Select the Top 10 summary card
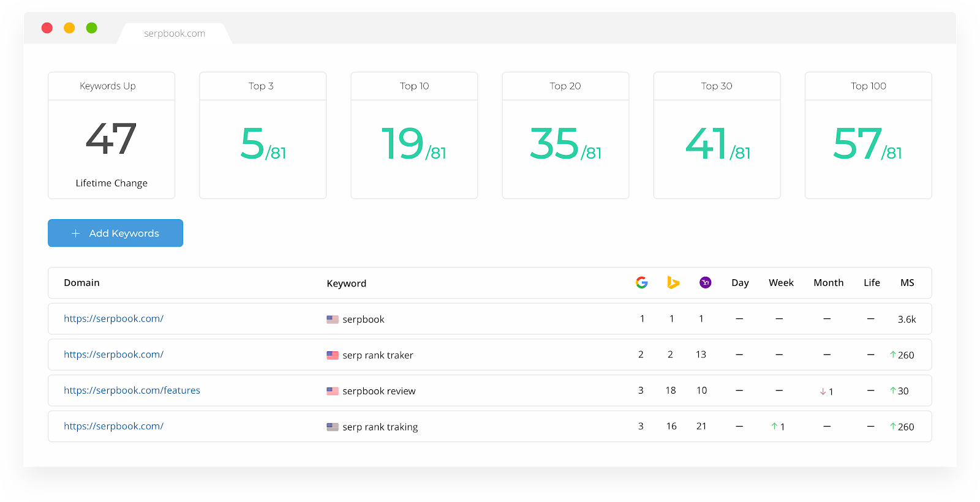 tap(414, 135)
